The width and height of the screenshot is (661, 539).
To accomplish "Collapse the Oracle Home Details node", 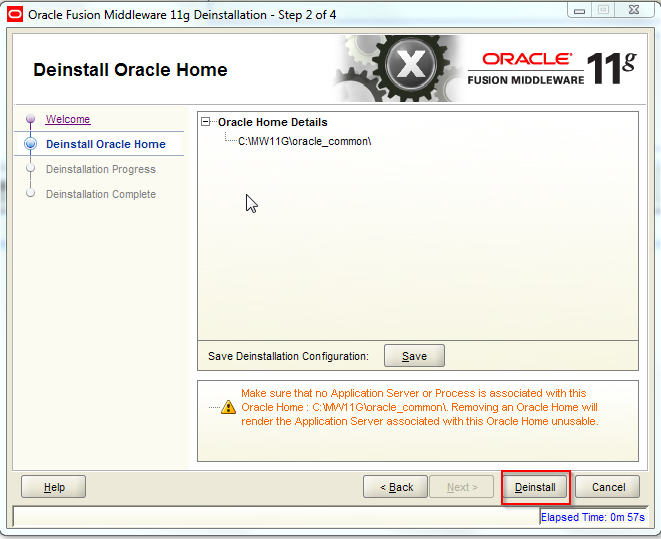I will tap(206, 122).
